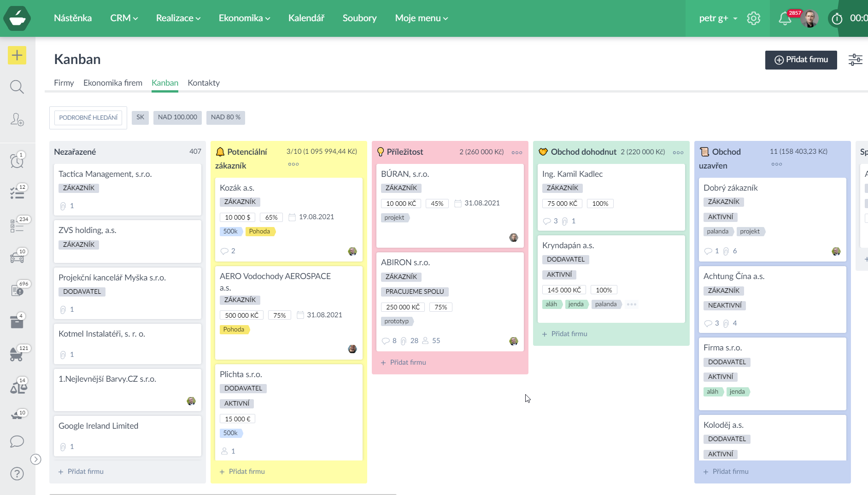
Task: Open the chat bubble sidebar icon
Action: tap(17, 442)
